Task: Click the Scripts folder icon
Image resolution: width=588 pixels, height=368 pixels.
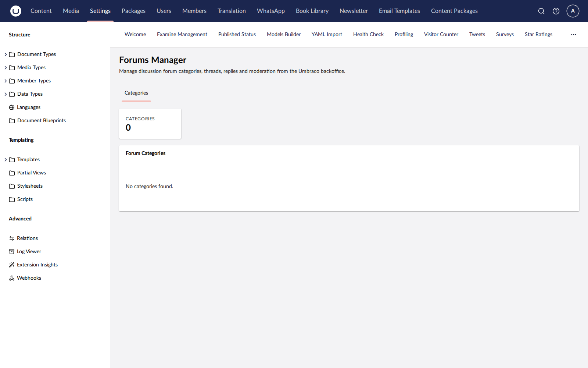Action: coord(12,199)
